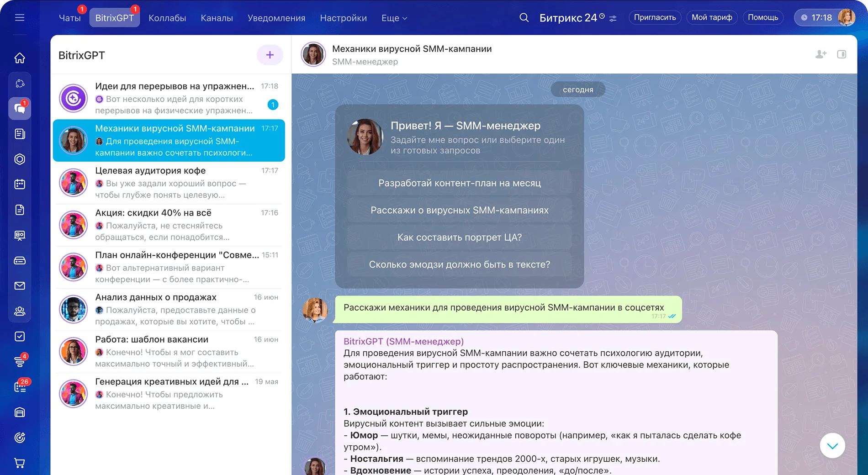Choose prompt Расскажи о вирусных SMM-кампаниях

460,210
